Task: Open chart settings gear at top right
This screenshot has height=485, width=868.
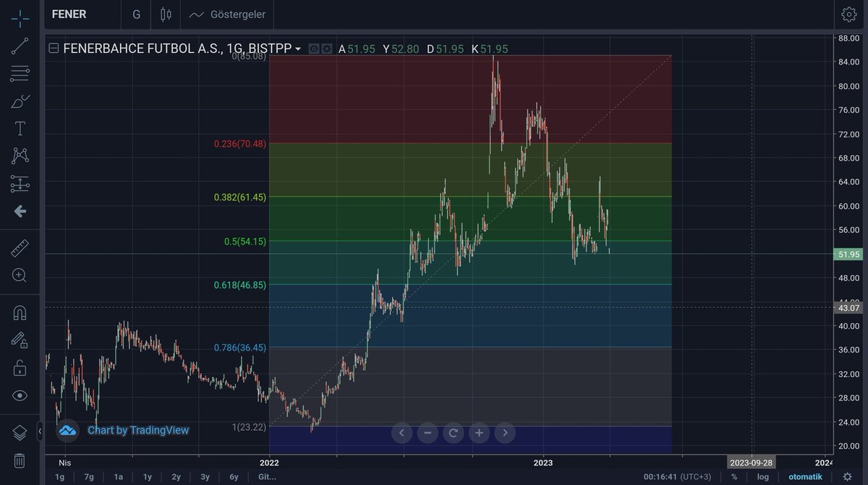Action: pos(848,14)
